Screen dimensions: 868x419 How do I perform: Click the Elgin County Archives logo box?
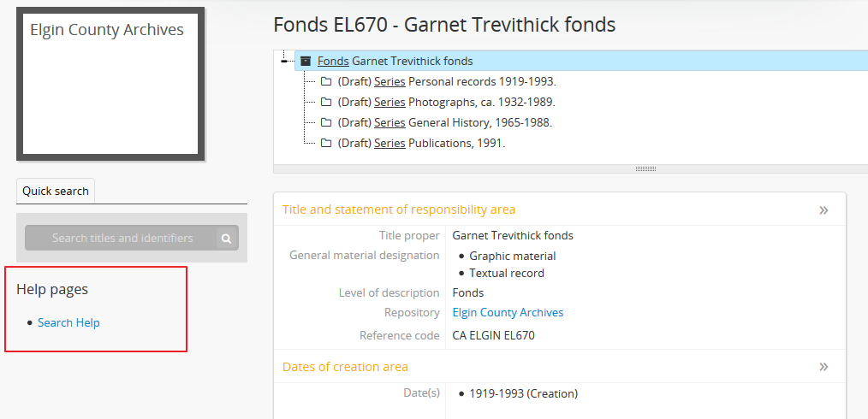coord(110,84)
